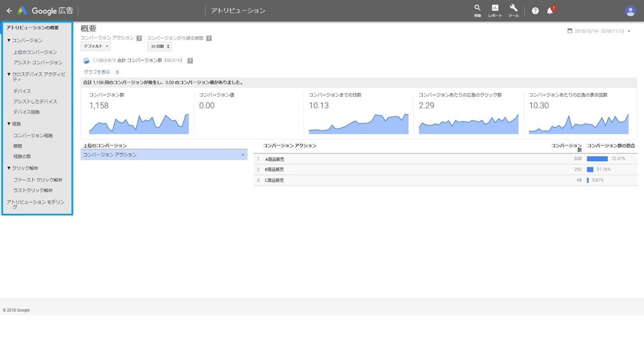Collapse the クリック解析 sidebar section
This screenshot has height=362, width=644.
click(x=9, y=168)
